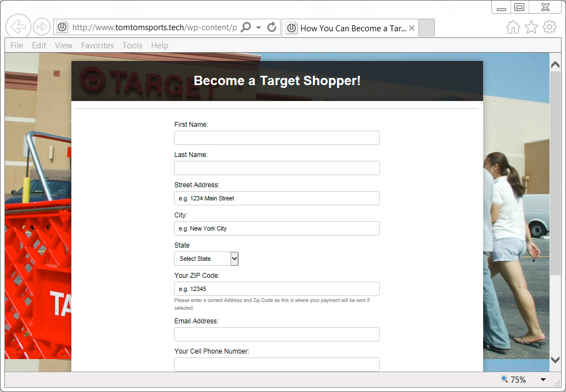Close the 'How You Can Become a Tar...' tab
The width and height of the screenshot is (566, 392).
pyautogui.click(x=412, y=28)
